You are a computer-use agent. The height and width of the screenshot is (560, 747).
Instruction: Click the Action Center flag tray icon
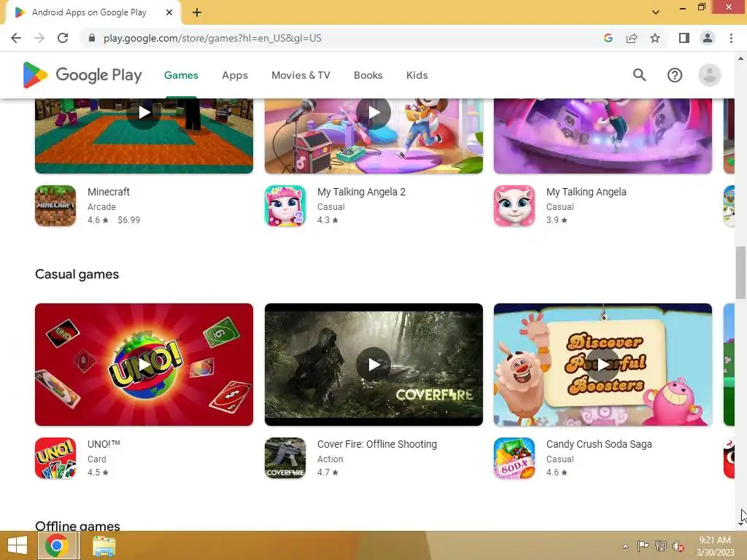(643, 546)
